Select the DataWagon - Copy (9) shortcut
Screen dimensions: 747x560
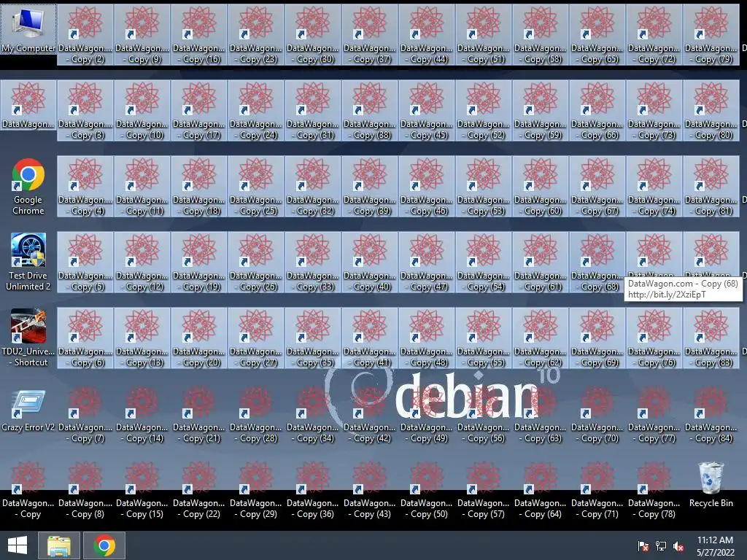[x=142, y=35]
